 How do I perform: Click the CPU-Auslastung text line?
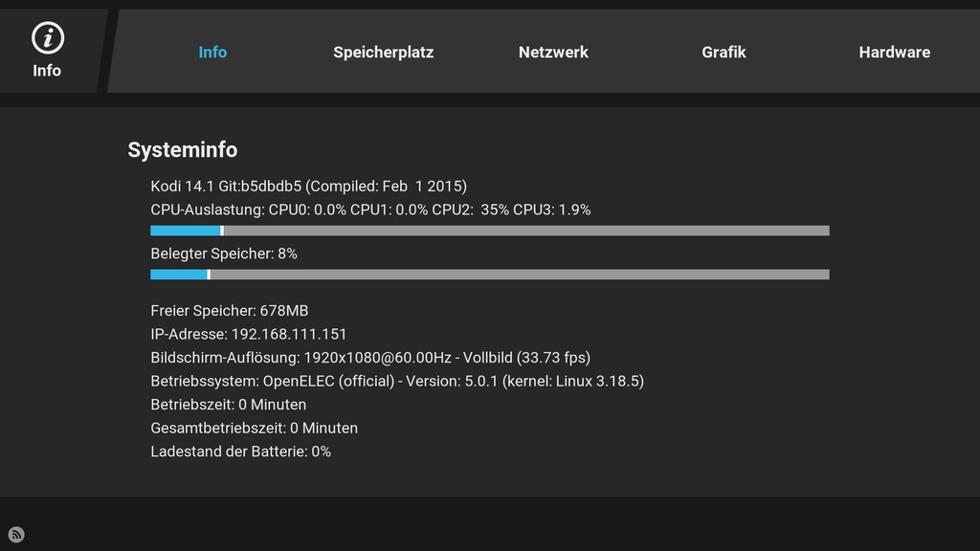(370, 209)
